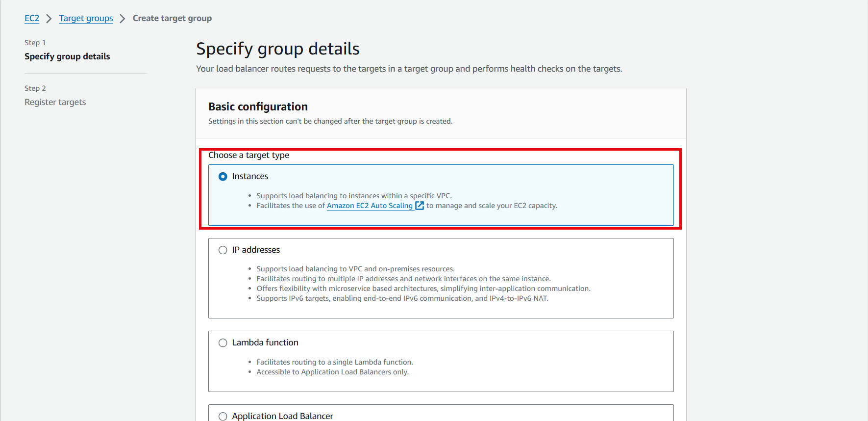Click the IPv6 targets bullet in IP addresses card
The image size is (868, 421).
(x=402, y=298)
